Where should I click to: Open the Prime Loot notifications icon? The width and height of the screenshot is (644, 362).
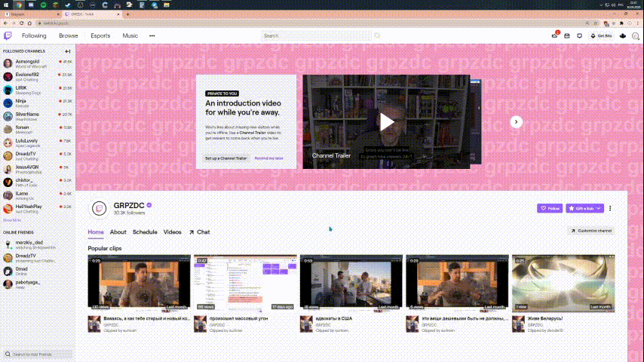[x=556, y=35]
